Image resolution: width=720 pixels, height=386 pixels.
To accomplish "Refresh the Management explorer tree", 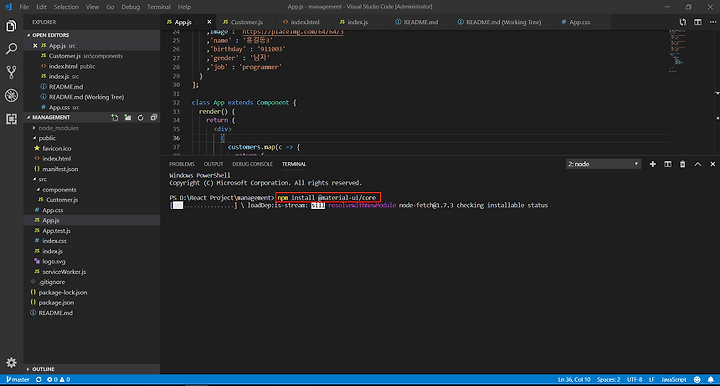I will [141, 117].
